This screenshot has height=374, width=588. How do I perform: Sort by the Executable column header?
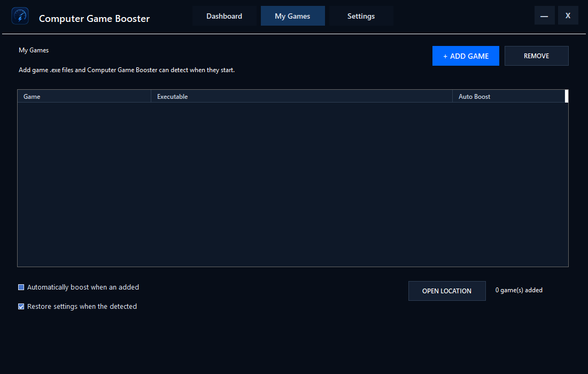click(301, 96)
